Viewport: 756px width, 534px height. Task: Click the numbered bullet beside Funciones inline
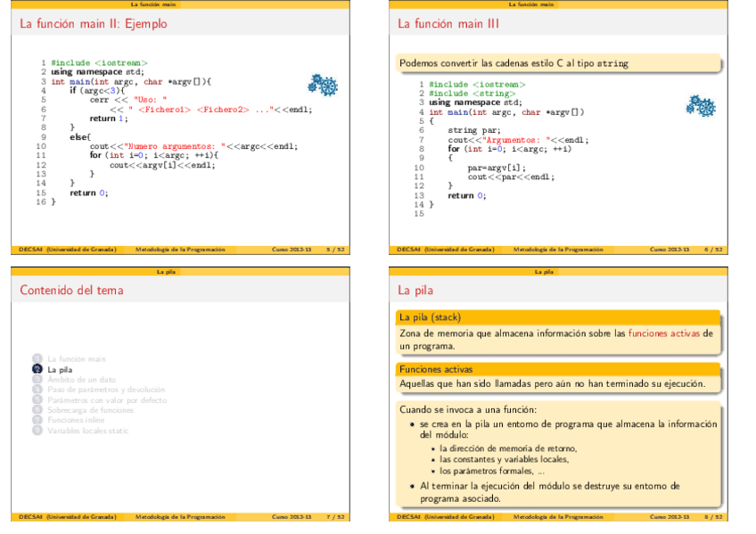(x=37, y=420)
